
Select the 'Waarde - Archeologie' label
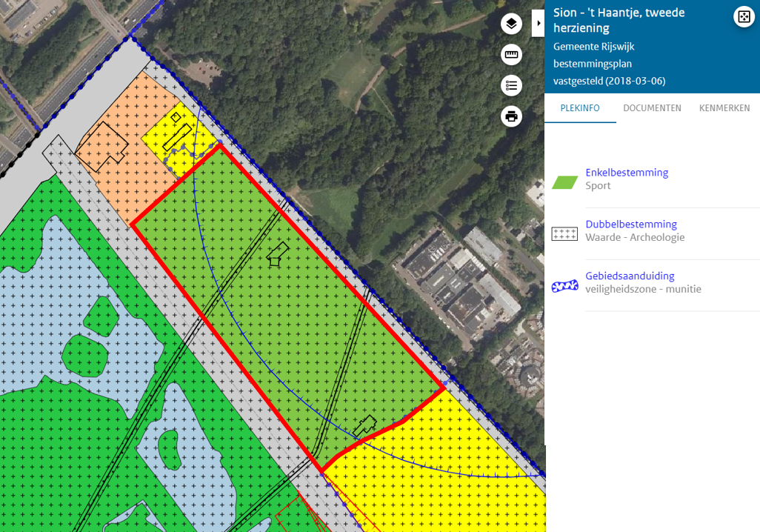click(x=635, y=237)
